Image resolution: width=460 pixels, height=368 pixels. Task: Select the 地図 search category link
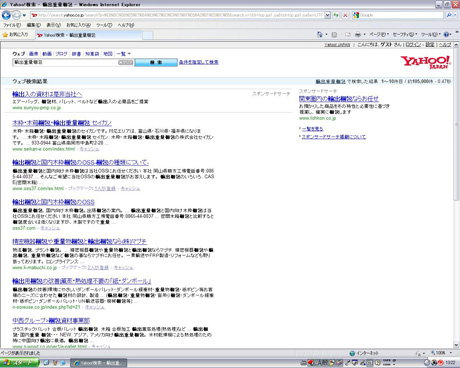click(108, 54)
